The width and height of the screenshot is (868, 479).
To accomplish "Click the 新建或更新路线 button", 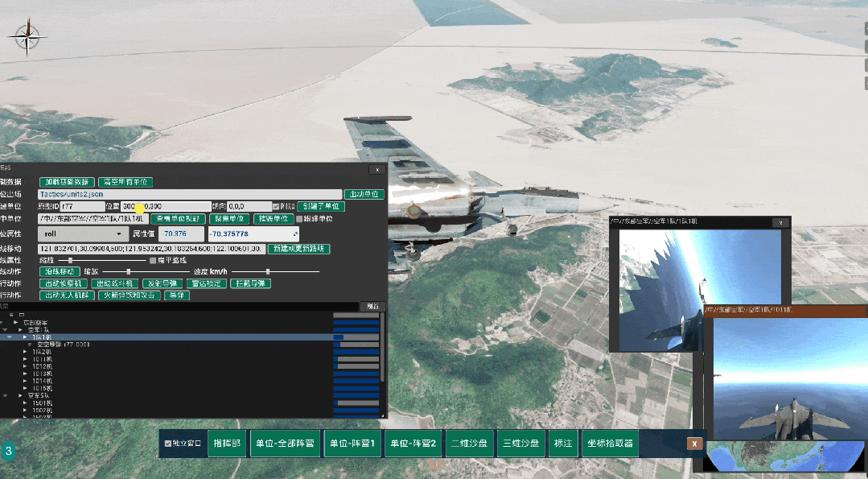I will pos(299,249).
